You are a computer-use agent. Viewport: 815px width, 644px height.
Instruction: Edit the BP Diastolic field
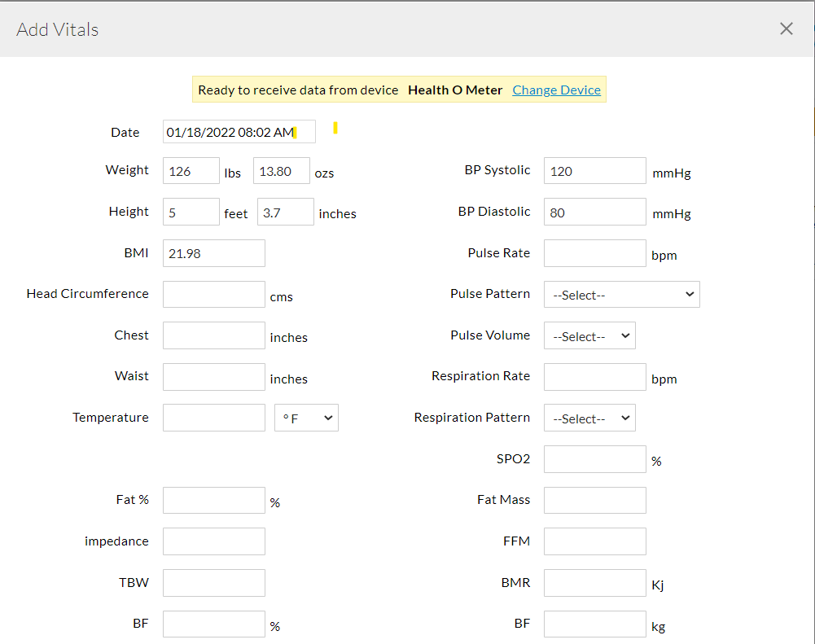point(594,212)
